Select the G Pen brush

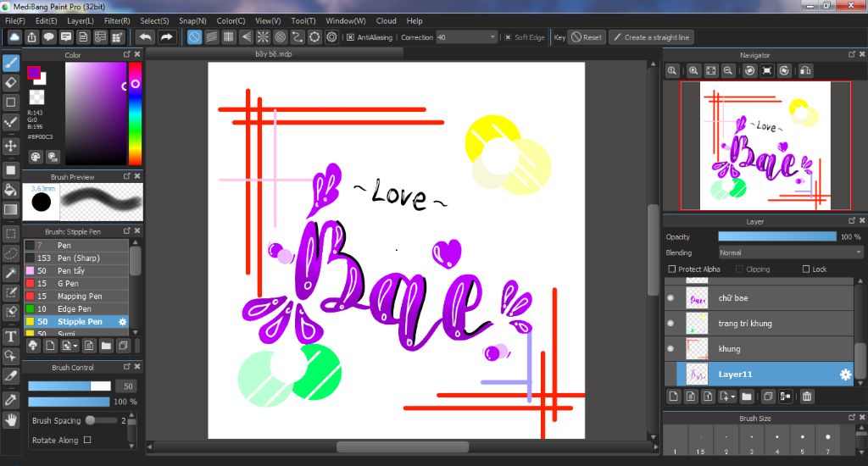coord(76,283)
